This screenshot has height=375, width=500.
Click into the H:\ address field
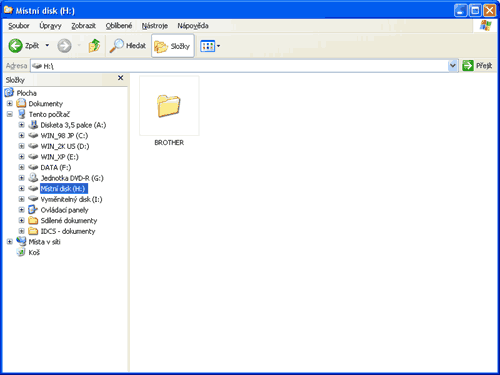(239, 66)
